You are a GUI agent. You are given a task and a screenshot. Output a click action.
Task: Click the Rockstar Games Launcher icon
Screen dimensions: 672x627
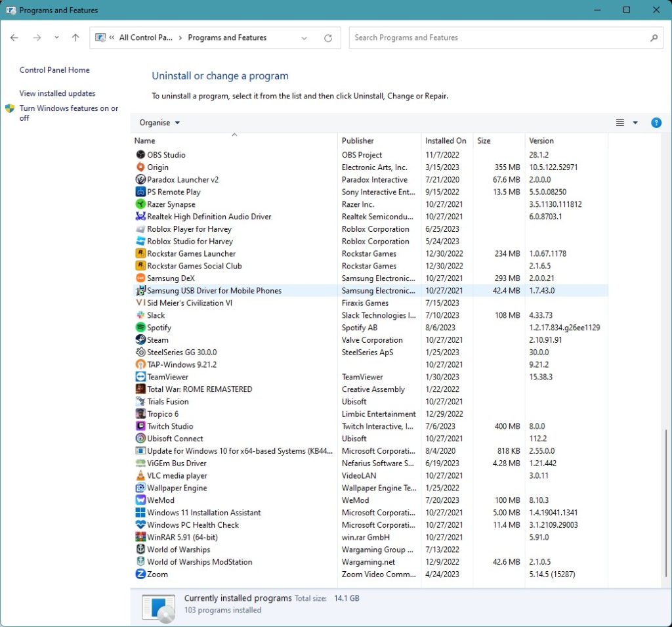pyautogui.click(x=140, y=253)
